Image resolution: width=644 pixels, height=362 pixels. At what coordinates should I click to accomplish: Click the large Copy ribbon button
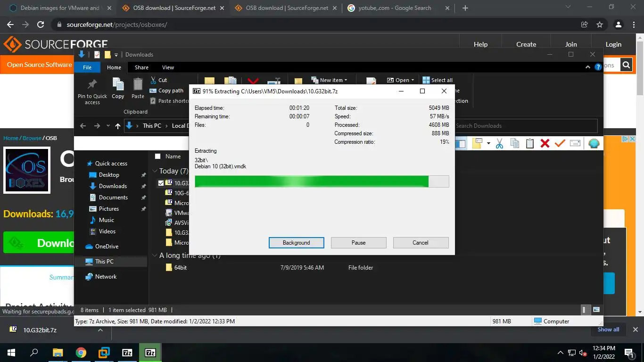coord(118,89)
